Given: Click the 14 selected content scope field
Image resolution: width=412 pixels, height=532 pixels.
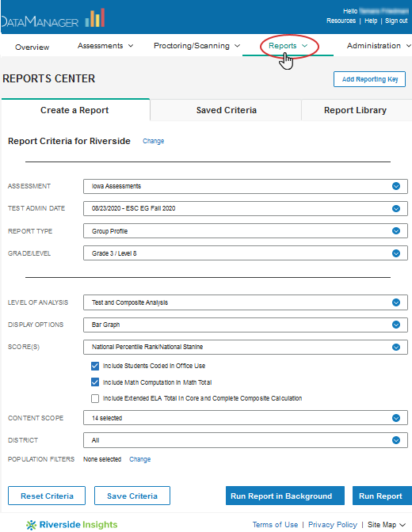Looking at the screenshot, I should (x=246, y=418).
